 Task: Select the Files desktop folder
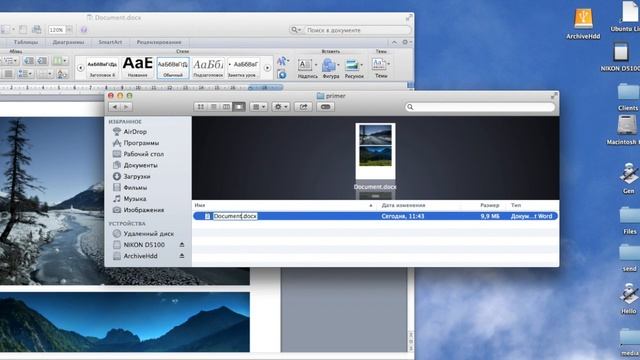pyautogui.click(x=629, y=220)
